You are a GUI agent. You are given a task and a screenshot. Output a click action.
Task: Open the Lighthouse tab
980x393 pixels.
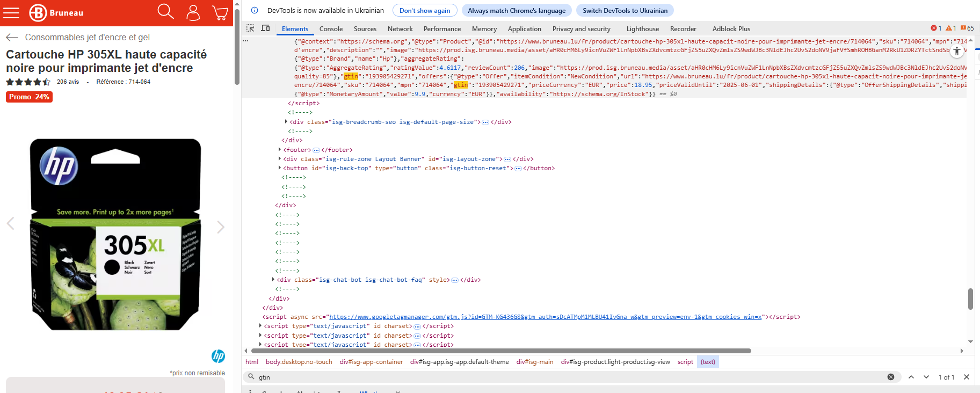[x=642, y=29]
